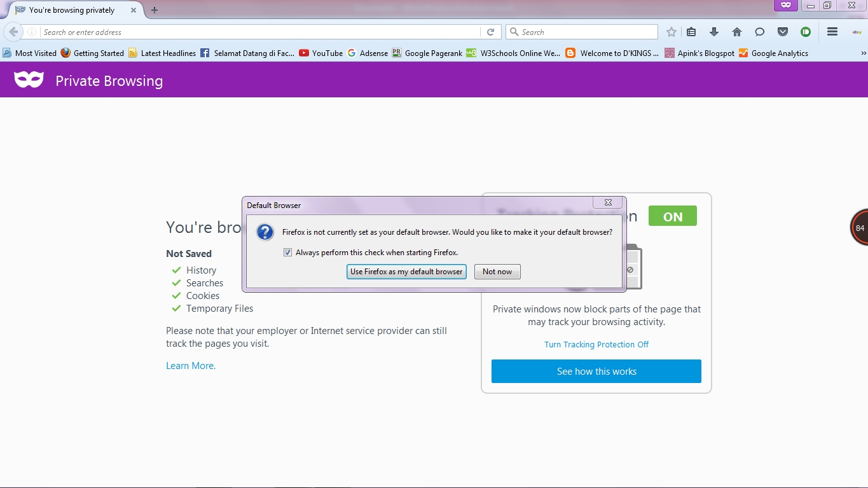Bookmark this page with the star icon
Image resolution: width=868 pixels, height=488 pixels.
[671, 31]
